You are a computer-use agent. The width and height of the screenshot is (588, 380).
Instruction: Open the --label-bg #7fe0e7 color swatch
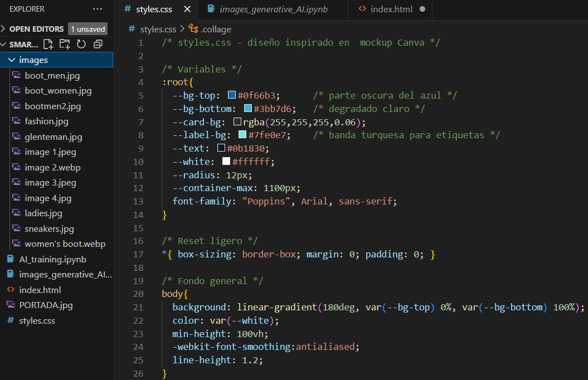point(242,134)
